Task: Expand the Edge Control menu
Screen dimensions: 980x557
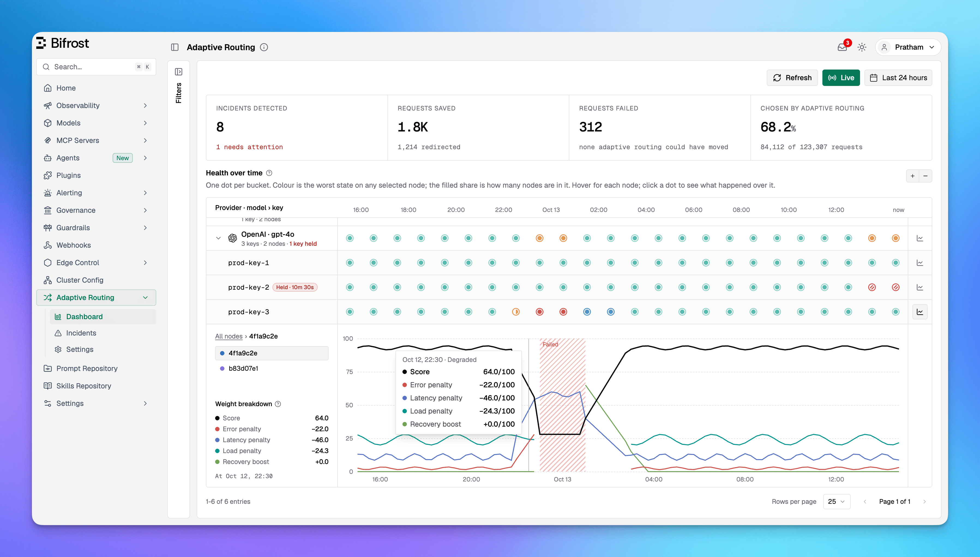Action: pyautogui.click(x=96, y=263)
